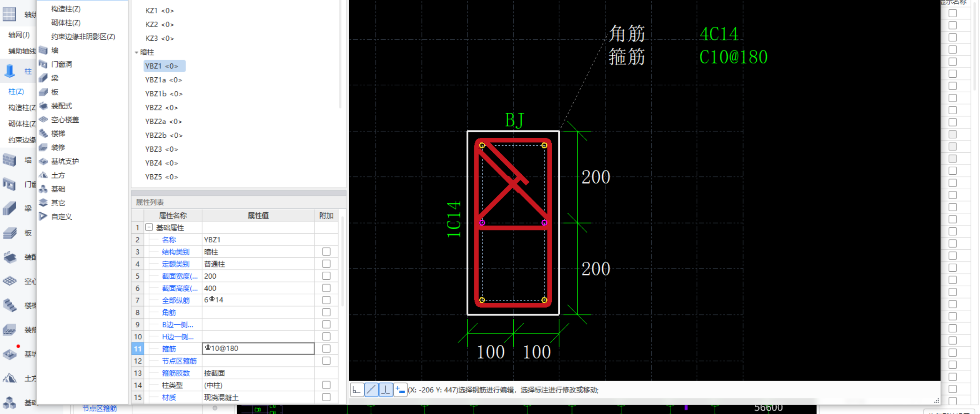This screenshot has width=980, height=414.
Task: Click the 楼梯 icon in popup list
Action: (x=43, y=134)
